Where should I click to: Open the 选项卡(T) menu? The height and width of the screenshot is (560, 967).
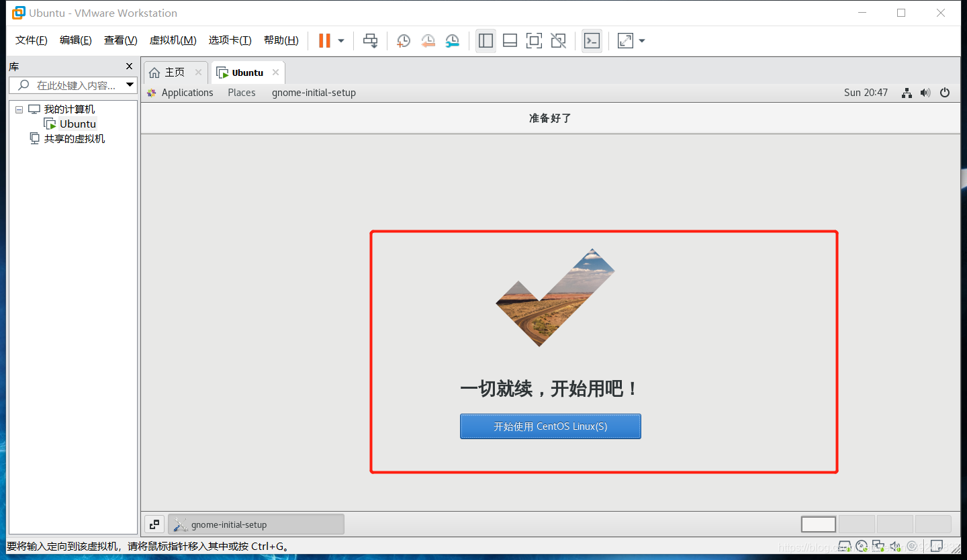tap(230, 40)
